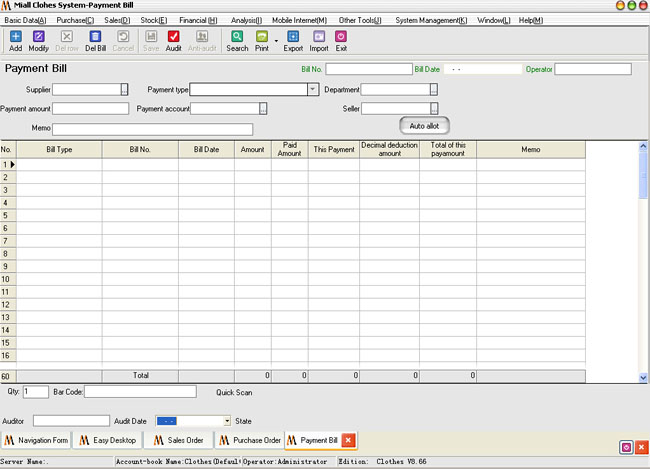Screen dimensions: 650x469
Task: Click the Total of this payamount header
Action: tap(448, 150)
